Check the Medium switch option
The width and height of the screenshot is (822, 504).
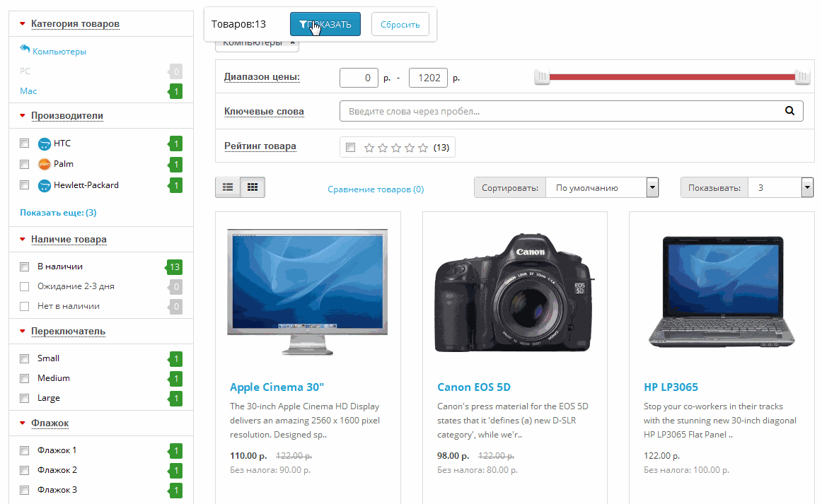point(24,378)
